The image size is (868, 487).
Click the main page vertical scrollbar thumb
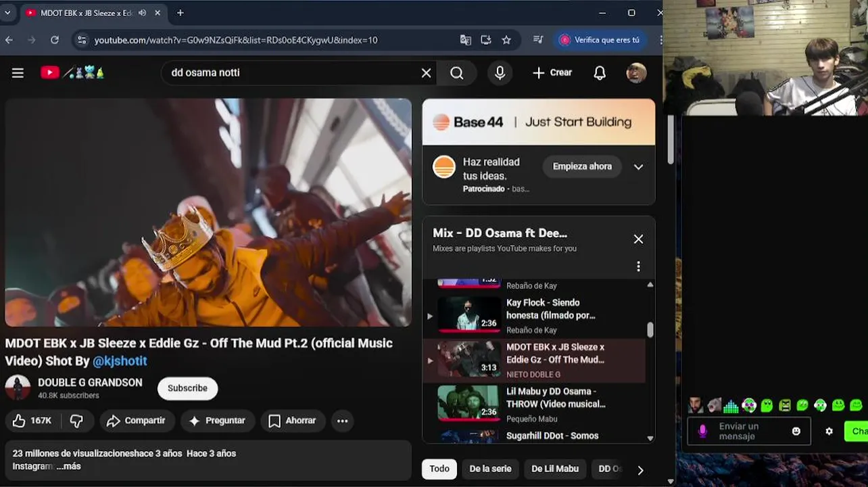click(x=670, y=139)
